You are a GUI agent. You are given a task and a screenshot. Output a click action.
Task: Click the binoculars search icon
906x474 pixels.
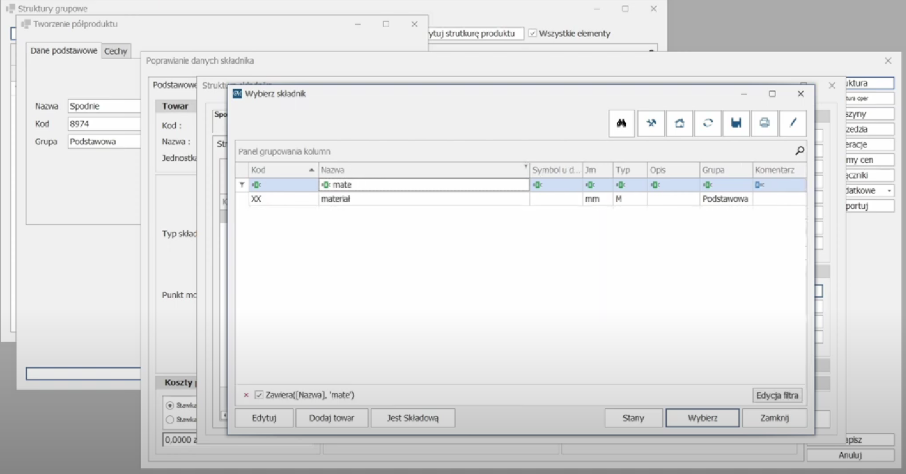[621, 123]
